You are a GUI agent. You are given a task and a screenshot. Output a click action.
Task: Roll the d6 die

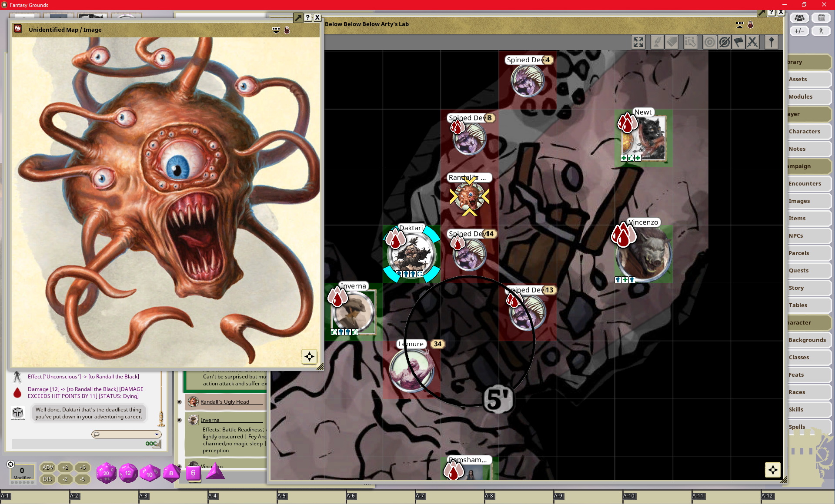click(193, 473)
